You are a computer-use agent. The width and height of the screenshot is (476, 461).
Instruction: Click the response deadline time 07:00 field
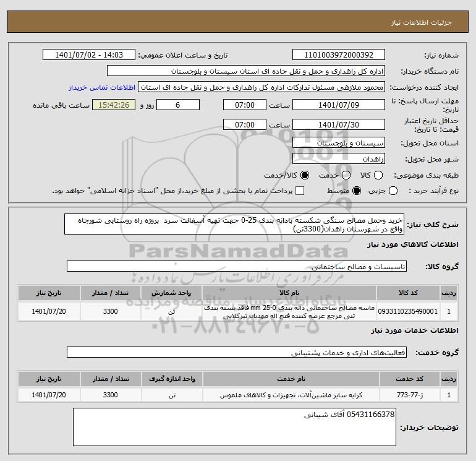click(245, 105)
